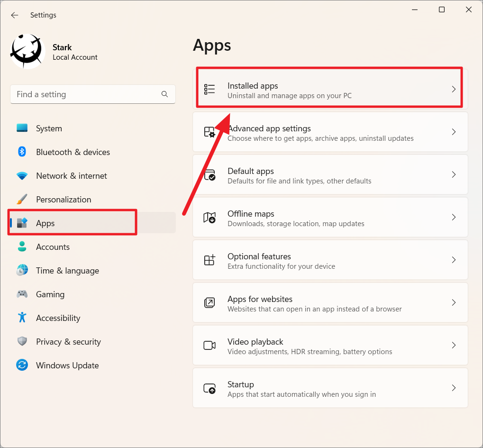Image resolution: width=483 pixels, height=448 pixels.
Task: Click the Offline maps icon
Action: (x=209, y=217)
